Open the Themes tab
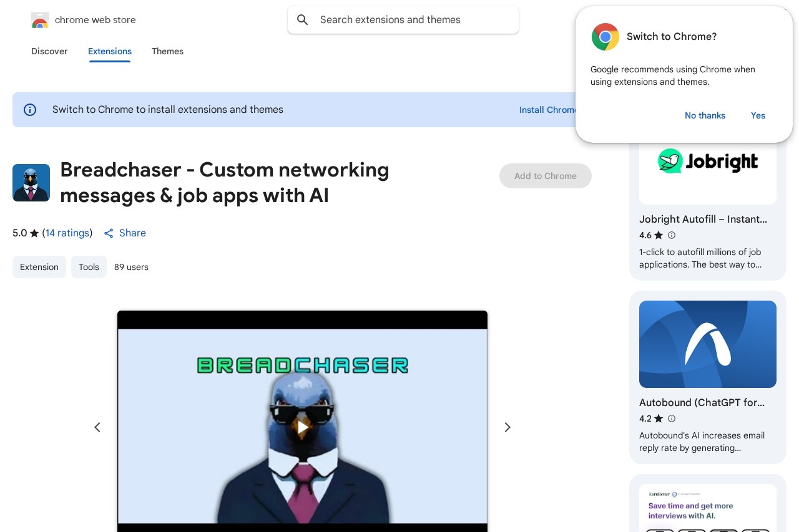Image resolution: width=799 pixels, height=532 pixels. [x=167, y=51]
